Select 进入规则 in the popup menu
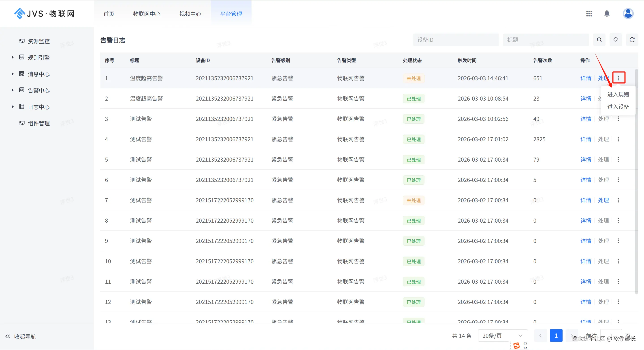This screenshot has height=350, width=644. coord(618,94)
